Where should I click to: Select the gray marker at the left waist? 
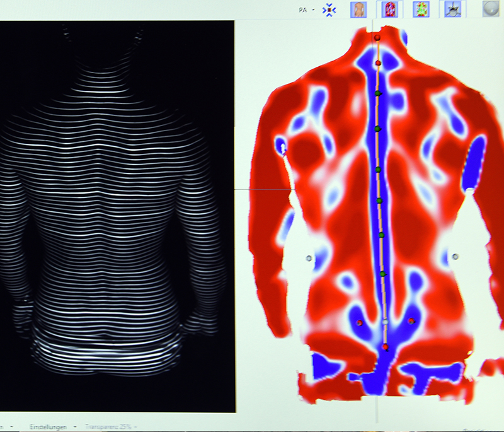(309, 258)
